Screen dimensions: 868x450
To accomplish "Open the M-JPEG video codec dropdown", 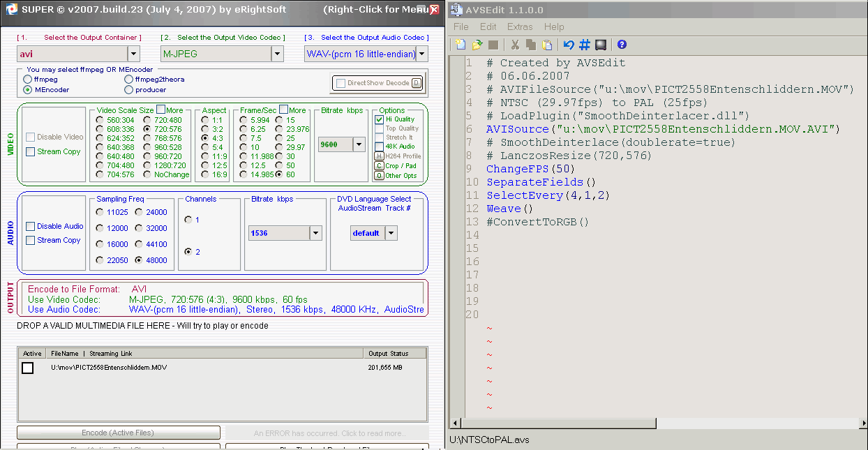I will [277, 54].
